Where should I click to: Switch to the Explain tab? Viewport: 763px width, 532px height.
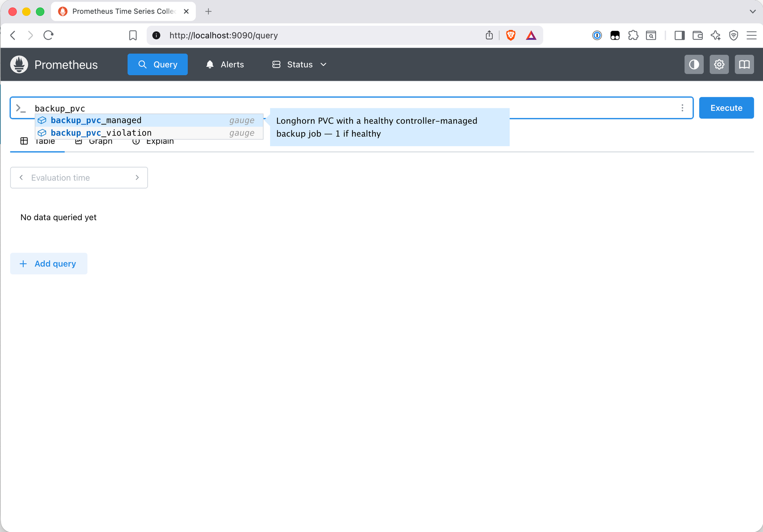153,142
